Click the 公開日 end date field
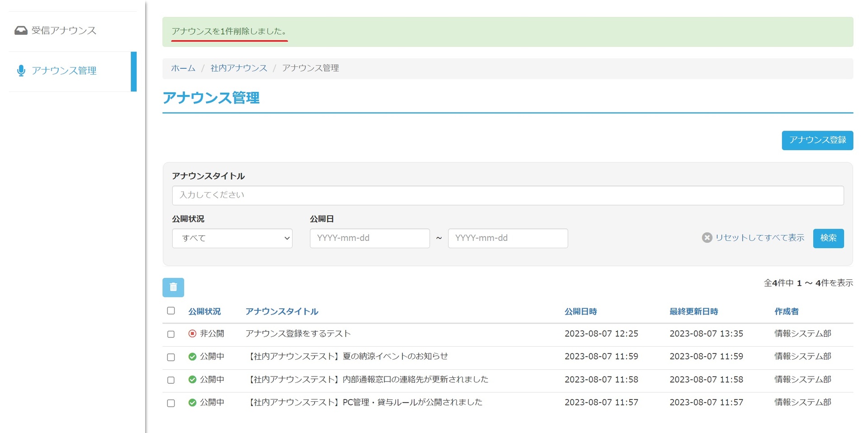868x433 pixels. (x=508, y=238)
